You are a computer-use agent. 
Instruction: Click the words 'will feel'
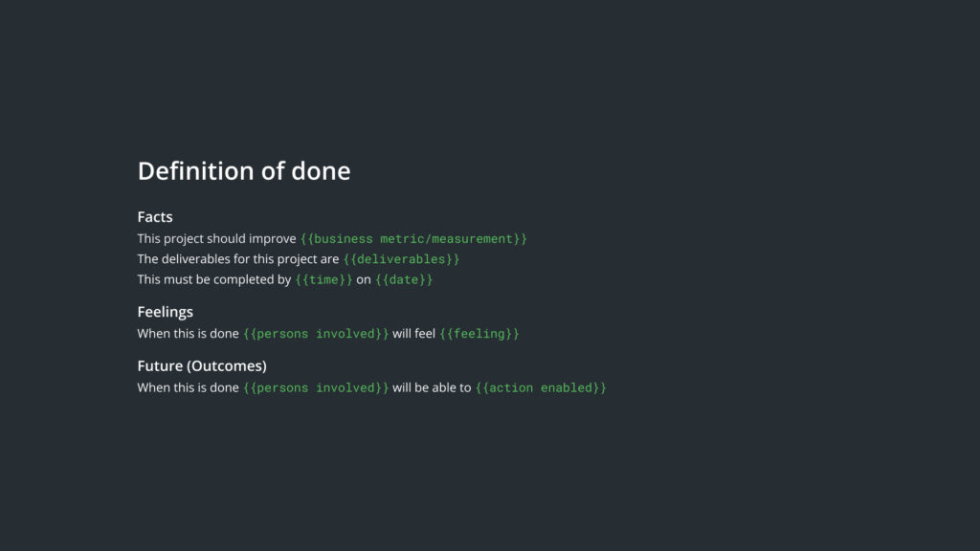413,334
